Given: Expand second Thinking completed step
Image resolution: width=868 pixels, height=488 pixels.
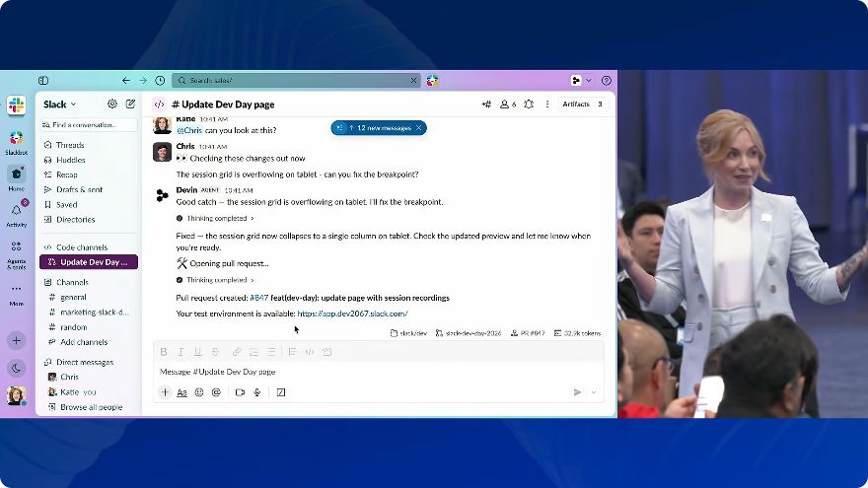Looking at the screenshot, I should click(x=215, y=280).
